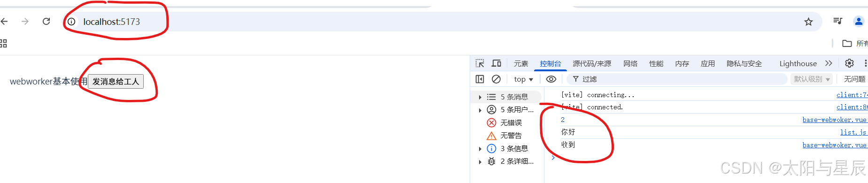Bookmark this page with the star icon
This screenshot has height=183, width=868.
pyautogui.click(x=808, y=22)
